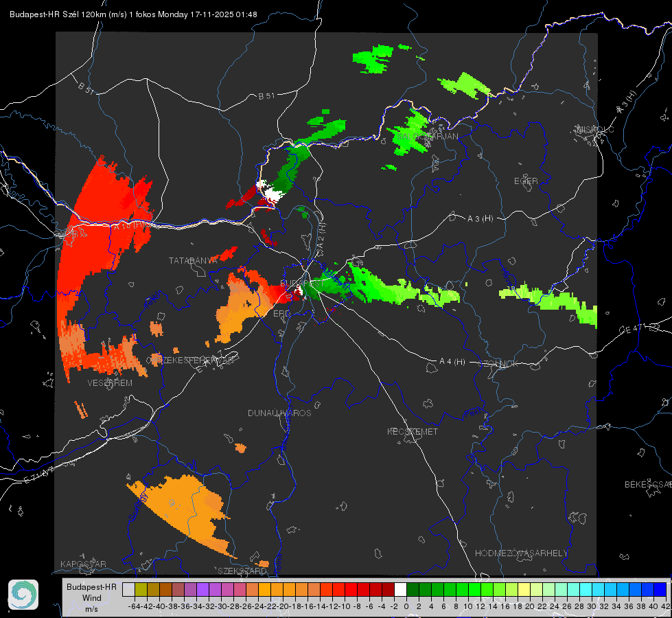Pick the white legend swatch between -2 and 0
Screen dimensions: 672x618
400,590
